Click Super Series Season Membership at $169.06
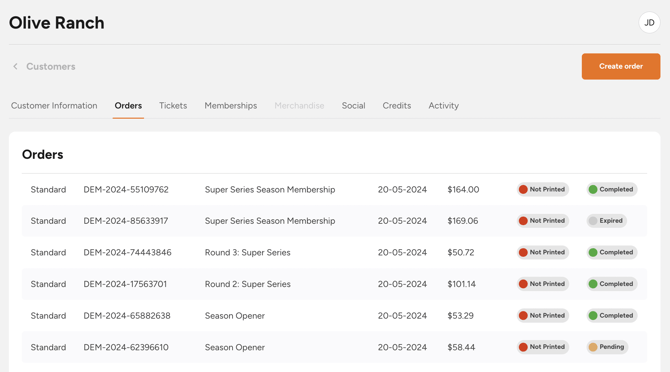670x372 pixels. pyautogui.click(x=270, y=221)
